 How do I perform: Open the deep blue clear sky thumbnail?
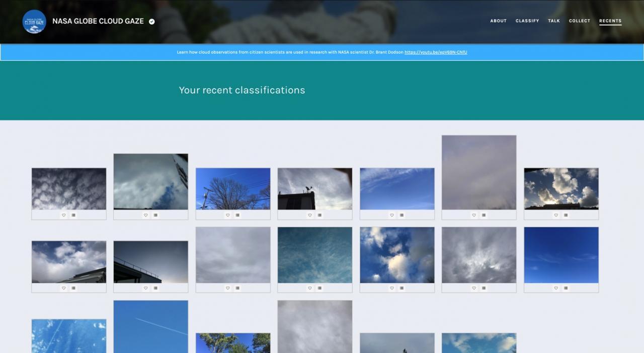561,255
